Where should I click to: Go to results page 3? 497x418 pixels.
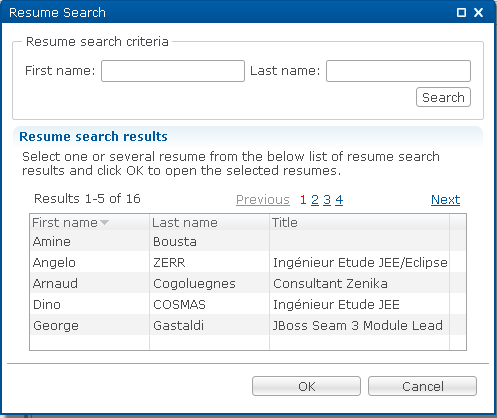tap(327, 200)
